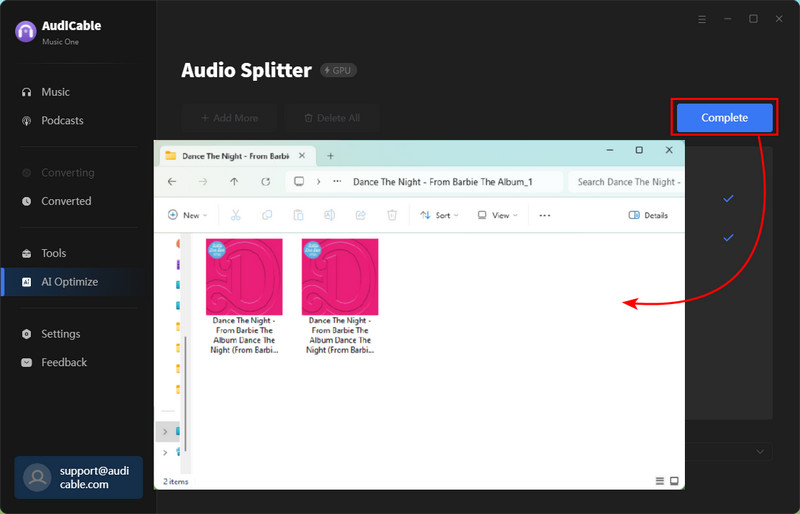The image size is (800, 514).
Task: Expand the first collapsed navigation tree item
Action: click(165, 432)
